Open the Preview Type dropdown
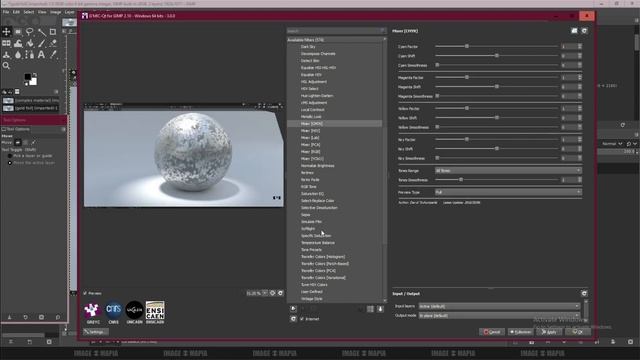Screen dimensions: 640x360 point(508,192)
